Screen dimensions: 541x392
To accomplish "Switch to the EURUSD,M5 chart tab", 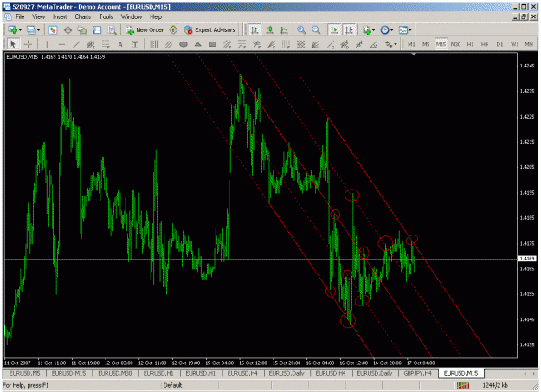I will click(x=24, y=373).
